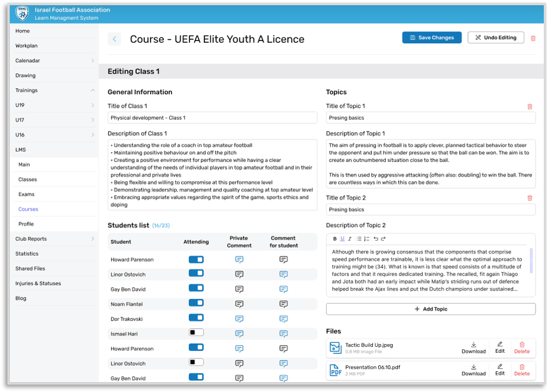
Task: Expand the U16 submenu chevron
Action: click(x=92, y=135)
